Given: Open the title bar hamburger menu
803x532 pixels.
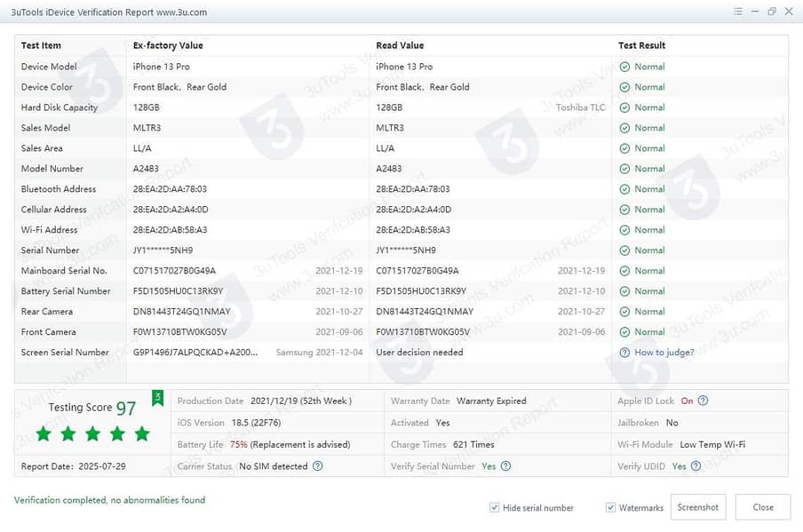Looking at the screenshot, I should 738,12.
